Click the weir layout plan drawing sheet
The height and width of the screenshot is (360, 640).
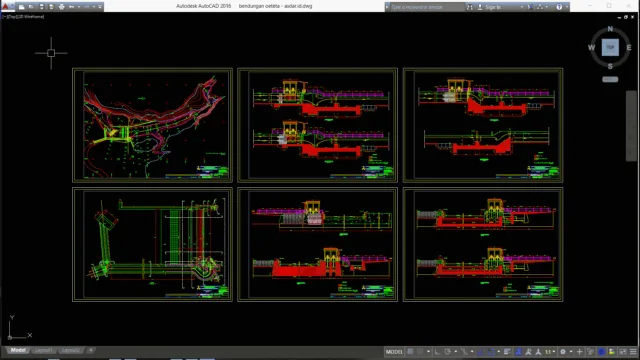[x=152, y=244]
